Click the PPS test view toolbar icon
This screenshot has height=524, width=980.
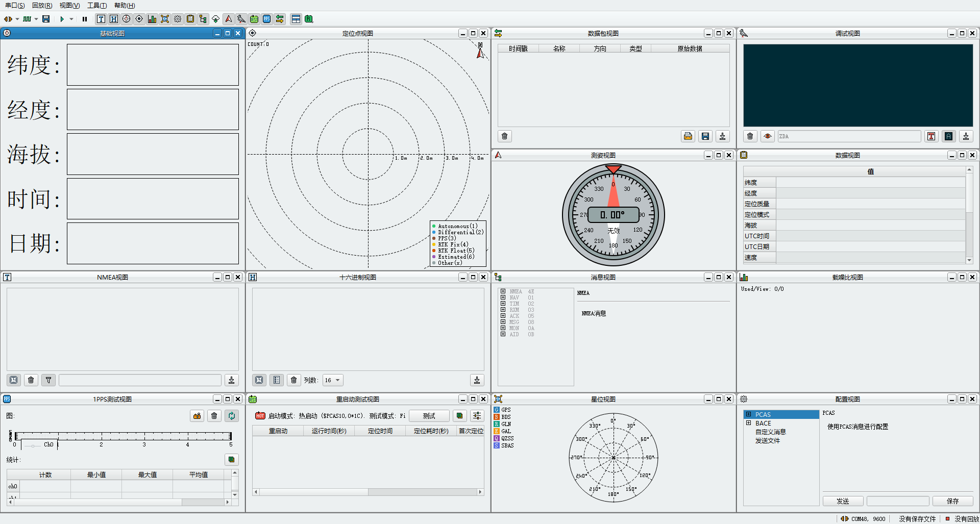point(267,19)
